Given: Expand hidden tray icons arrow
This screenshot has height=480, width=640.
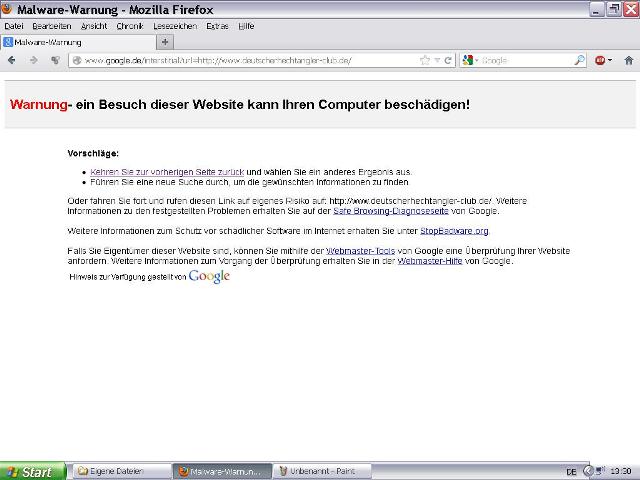Looking at the screenshot, I should tap(588, 471).
